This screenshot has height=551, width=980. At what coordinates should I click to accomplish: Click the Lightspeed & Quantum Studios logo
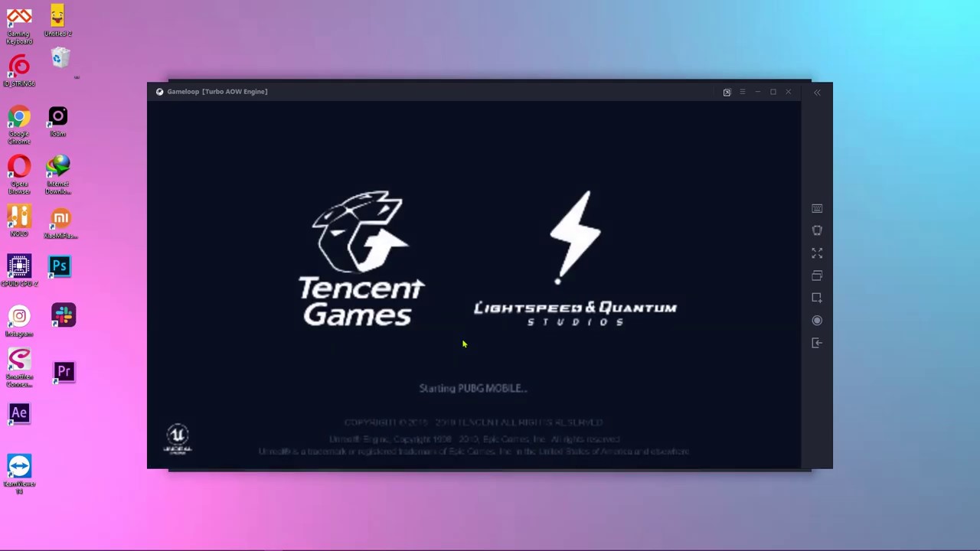click(x=575, y=259)
